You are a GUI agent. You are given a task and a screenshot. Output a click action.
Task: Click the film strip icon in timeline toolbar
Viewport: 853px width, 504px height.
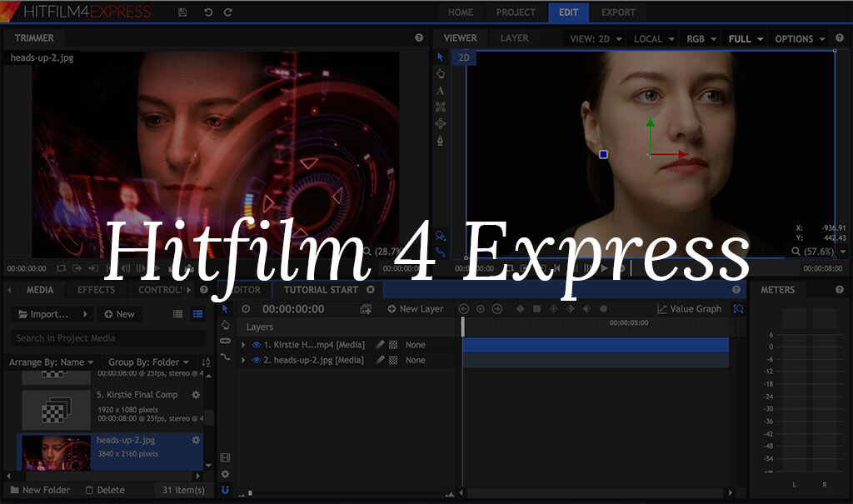pyautogui.click(x=225, y=457)
